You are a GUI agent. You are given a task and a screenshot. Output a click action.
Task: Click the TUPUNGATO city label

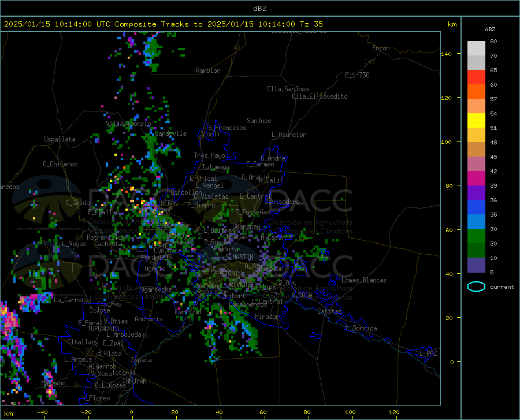[103, 329]
